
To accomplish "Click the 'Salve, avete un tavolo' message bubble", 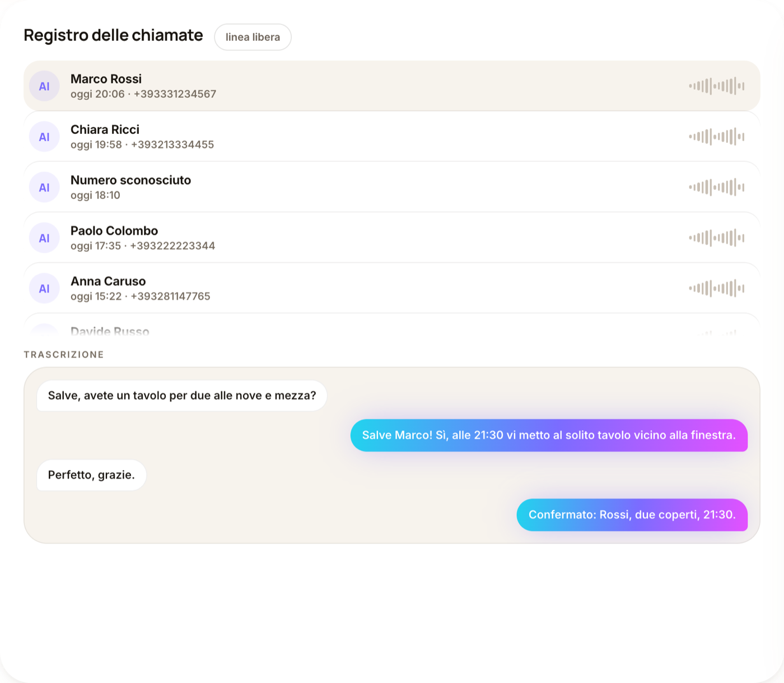I will pyautogui.click(x=182, y=396).
